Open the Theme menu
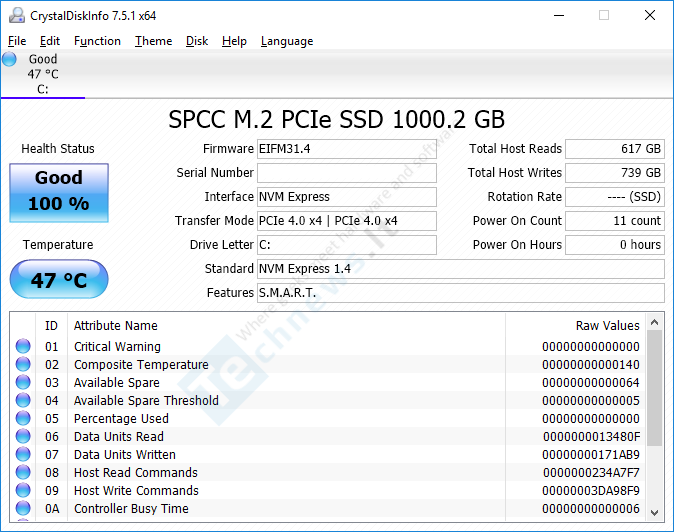Viewport: 674px width, 532px height. tap(153, 41)
